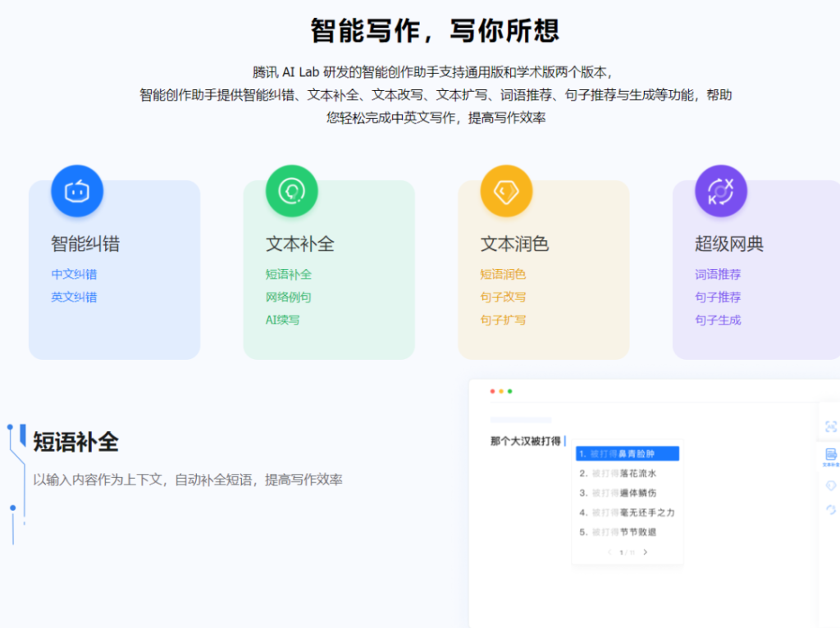This screenshot has width=840, height=628.
Task: Click the circular refresh icon in demo sidebar
Action: [830, 510]
